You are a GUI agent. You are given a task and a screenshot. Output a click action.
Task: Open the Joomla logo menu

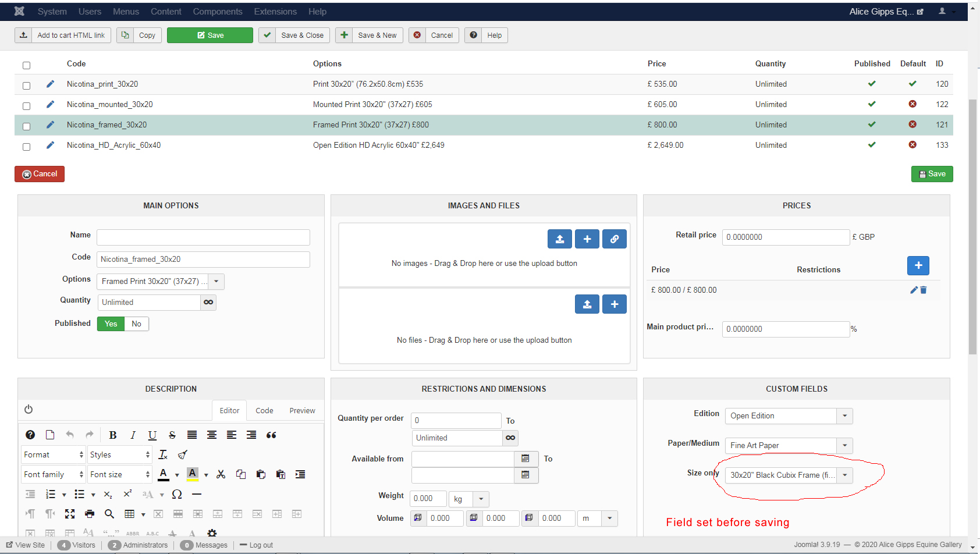pyautogui.click(x=19, y=11)
